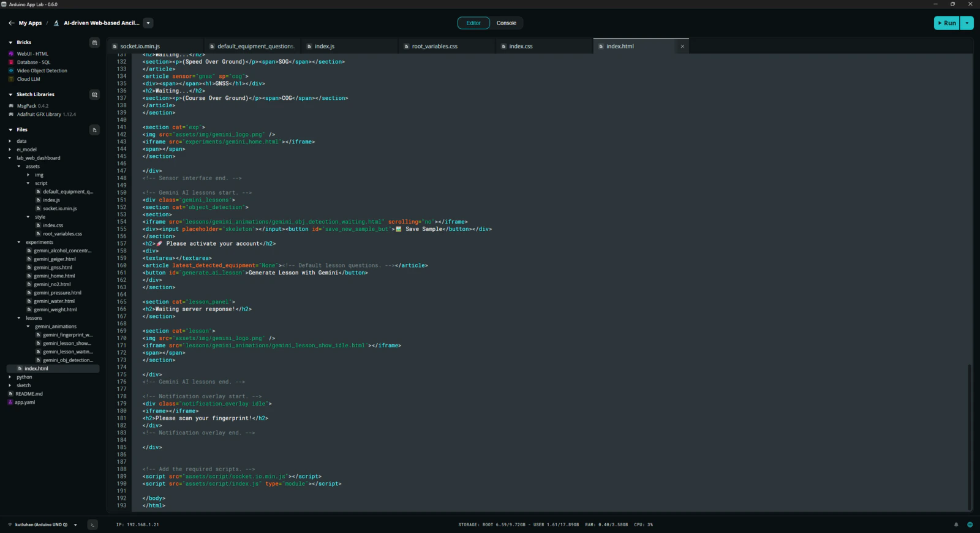Screen dimensions: 980x533
Task: Click the editor vertical scrollbar thumb
Action: click(x=970, y=437)
